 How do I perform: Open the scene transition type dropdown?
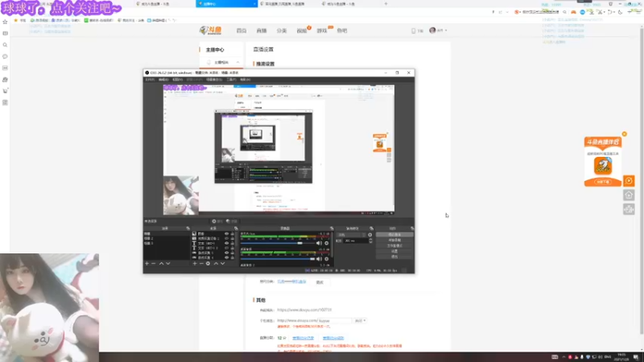coord(351,235)
